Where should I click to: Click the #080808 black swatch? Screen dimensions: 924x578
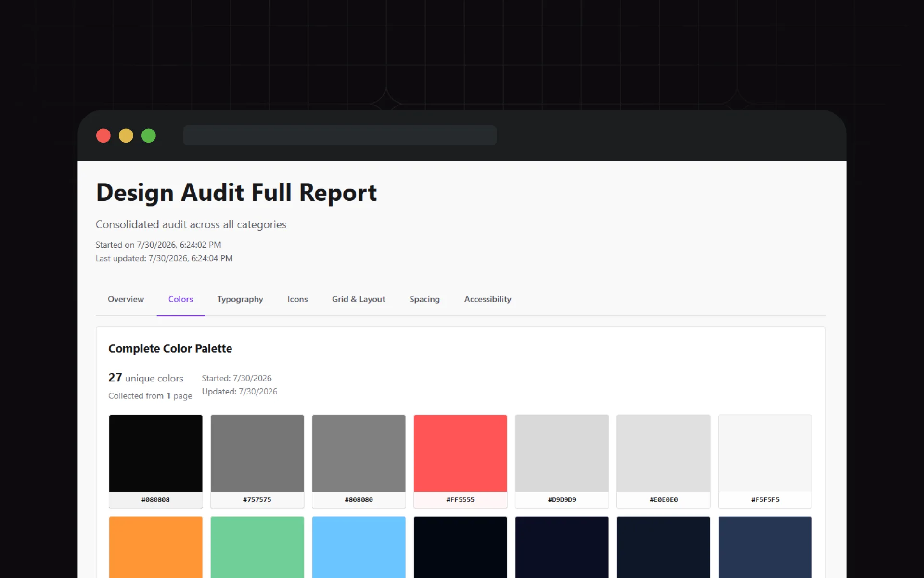(x=155, y=461)
